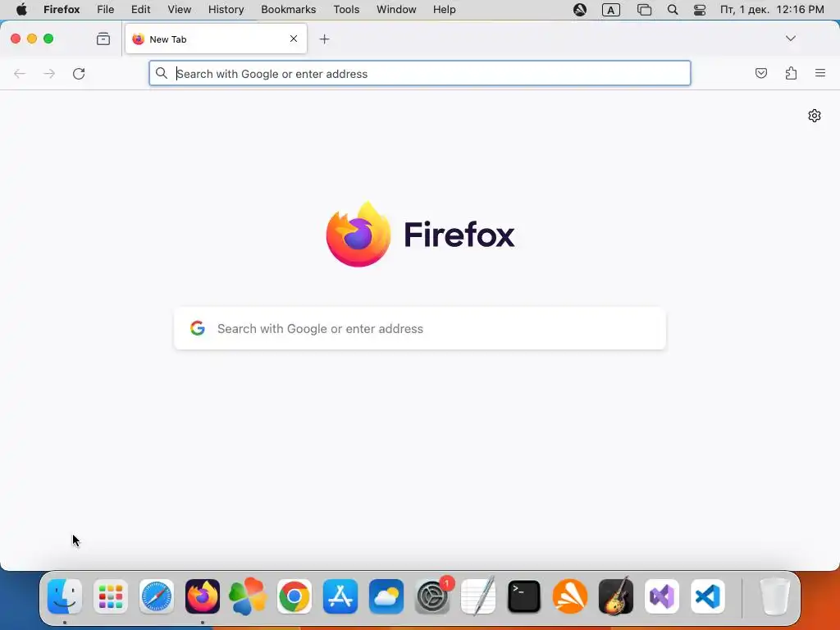Open Stage Manager windows icon in menu bar
Image resolution: width=840 pixels, height=630 pixels.
[644, 10]
